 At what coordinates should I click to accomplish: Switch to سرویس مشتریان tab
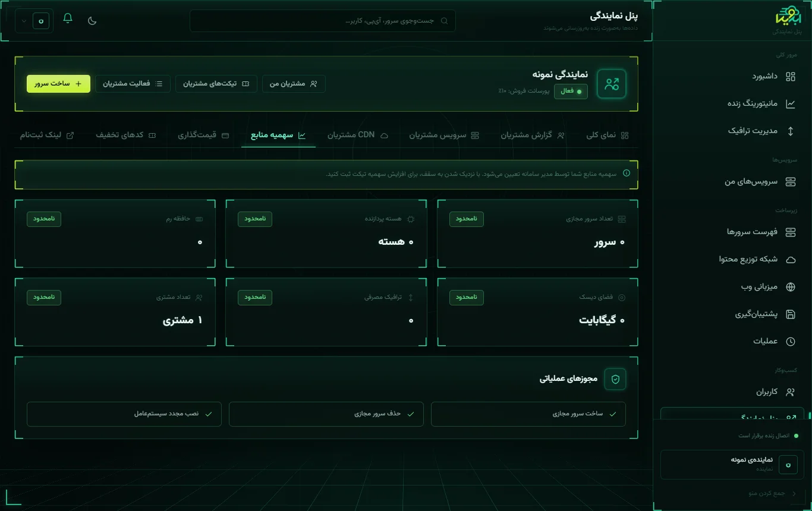[444, 135]
